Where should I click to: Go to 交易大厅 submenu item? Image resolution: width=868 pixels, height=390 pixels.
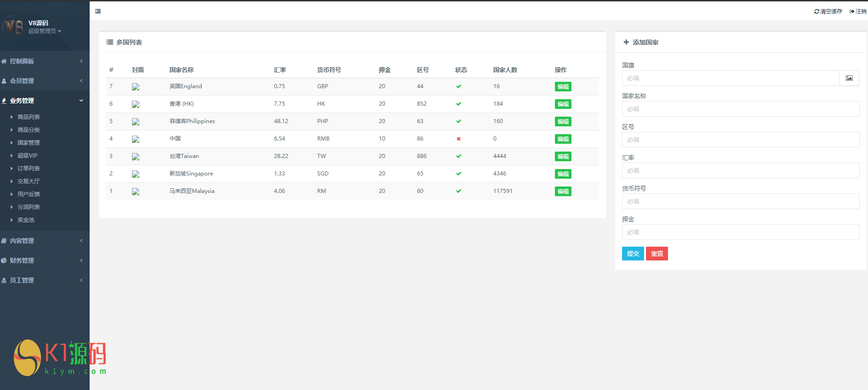tap(29, 181)
